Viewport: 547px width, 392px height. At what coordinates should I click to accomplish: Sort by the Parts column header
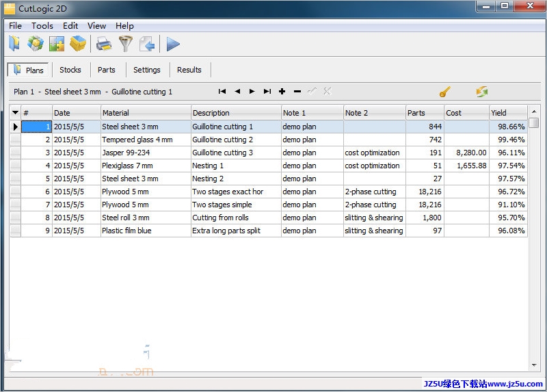(x=425, y=113)
